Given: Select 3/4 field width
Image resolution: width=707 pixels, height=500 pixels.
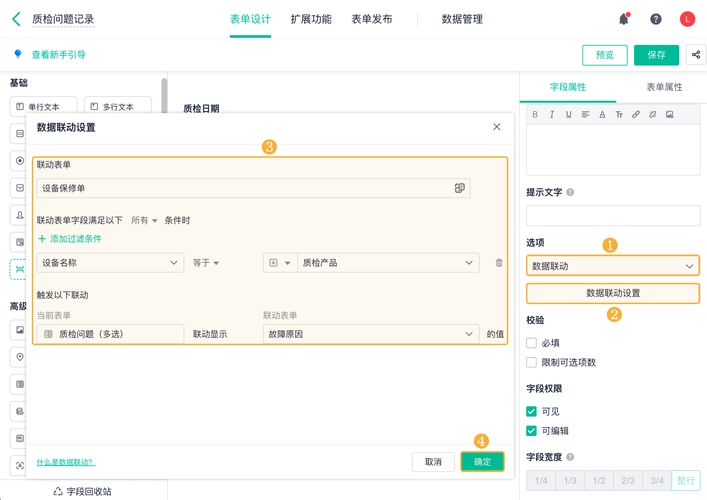Looking at the screenshot, I should [x=657, y=481].
